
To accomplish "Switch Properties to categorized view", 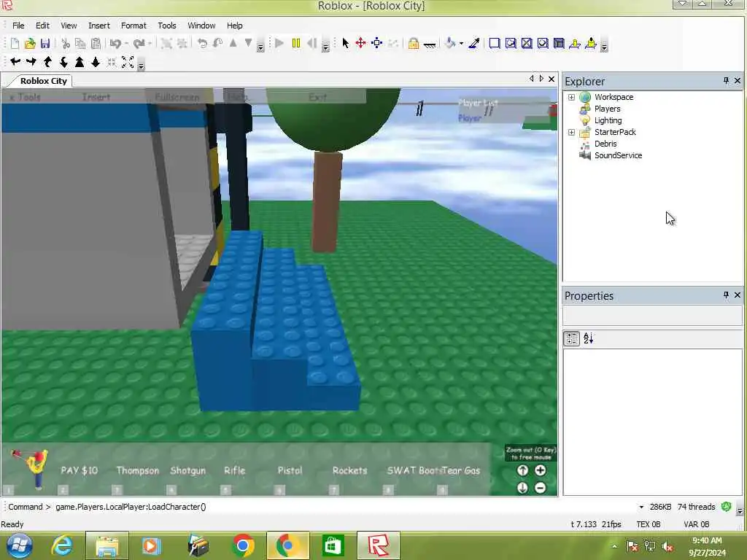I will click(x=572, y=338).
